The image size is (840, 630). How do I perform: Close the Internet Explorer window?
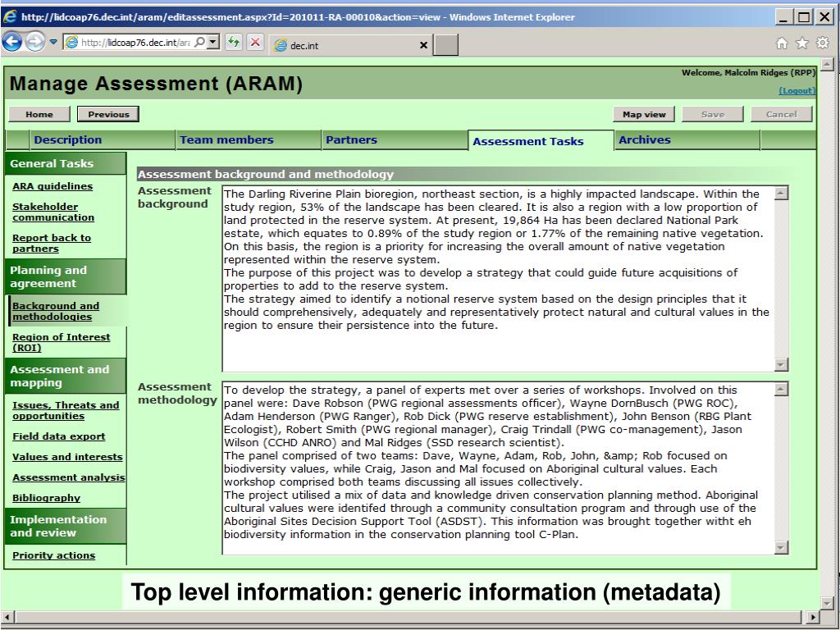[824, 17]
